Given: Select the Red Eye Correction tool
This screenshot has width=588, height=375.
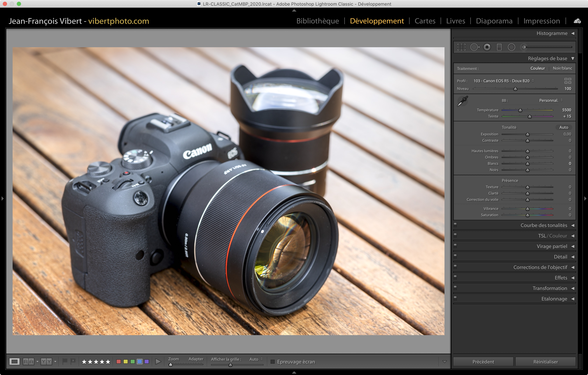Looking at the screenshot, I should tap(487, 47).
